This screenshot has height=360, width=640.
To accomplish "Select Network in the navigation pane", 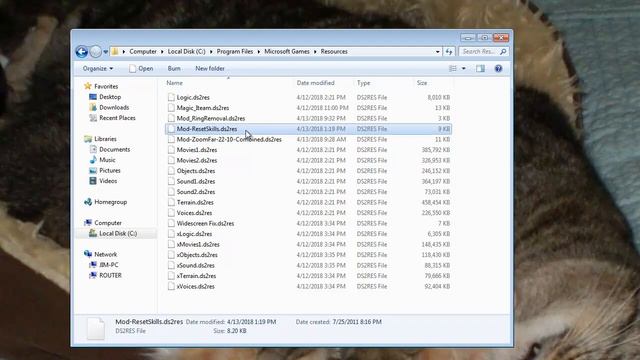I will pos(105,254).
